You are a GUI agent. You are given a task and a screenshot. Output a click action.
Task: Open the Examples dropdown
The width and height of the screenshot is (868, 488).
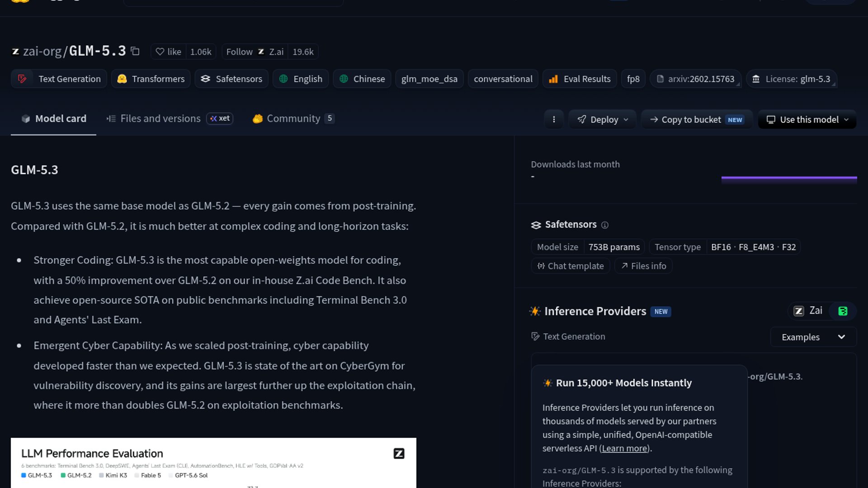click(x=813, y=337)
